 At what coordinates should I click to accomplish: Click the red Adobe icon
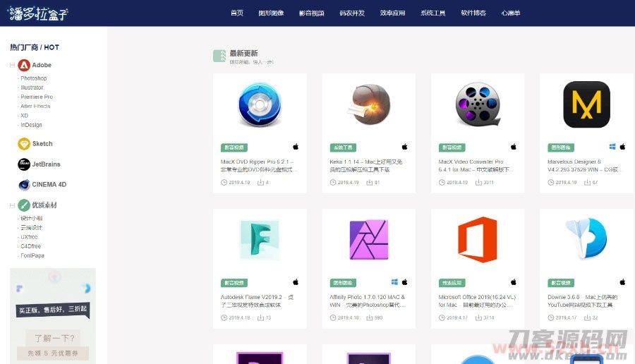24,65
